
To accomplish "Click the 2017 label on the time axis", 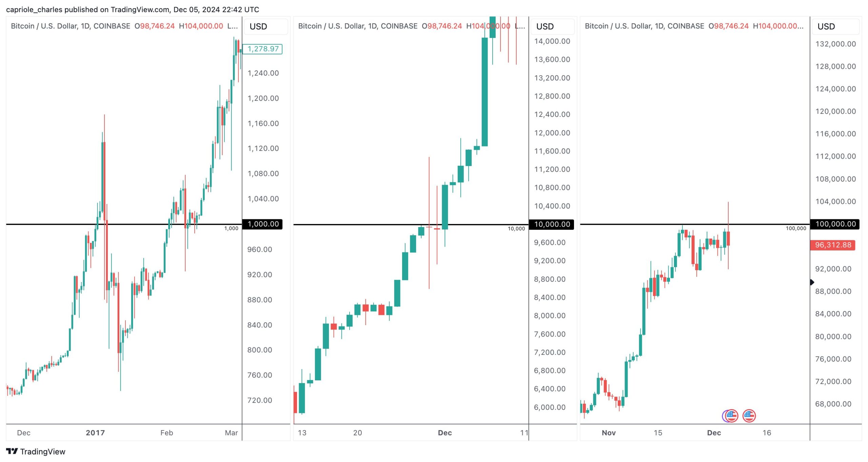I will [x=95, y=433].
